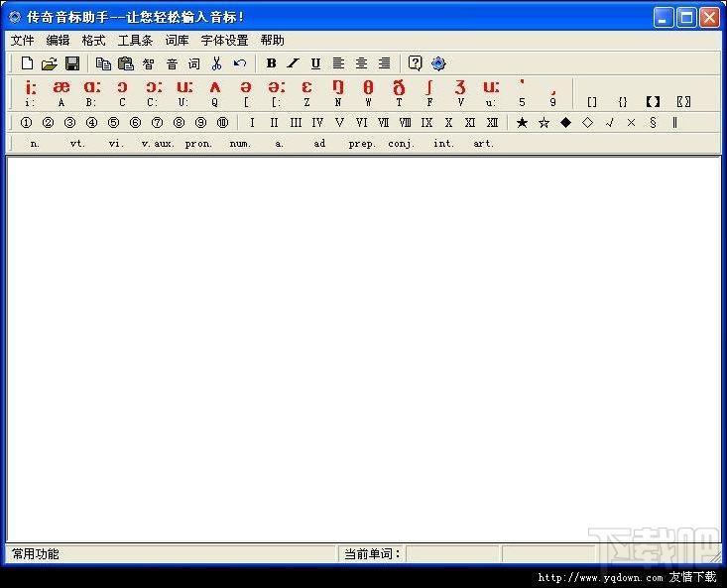Insert square brackets [] symbol

click(592, 101)
